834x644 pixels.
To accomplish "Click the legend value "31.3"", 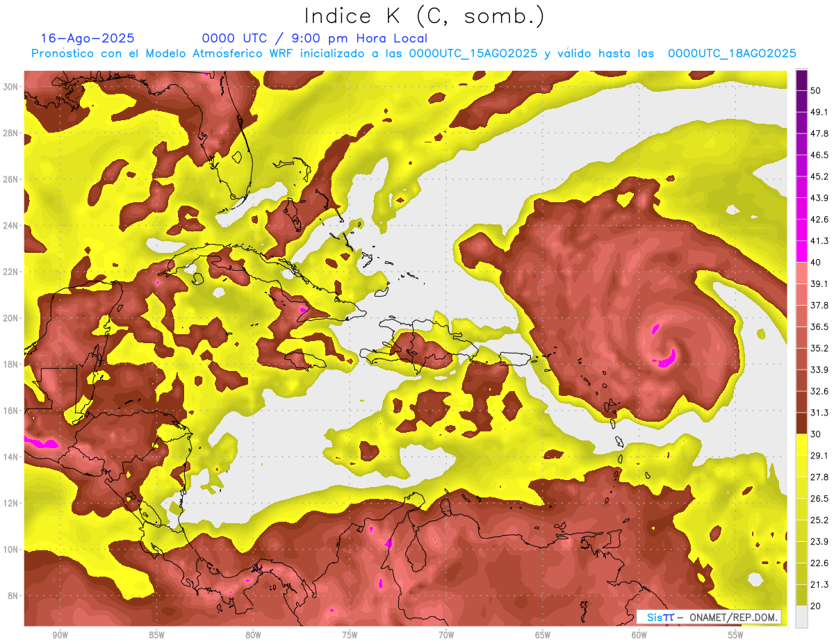I will click(819, 413).
